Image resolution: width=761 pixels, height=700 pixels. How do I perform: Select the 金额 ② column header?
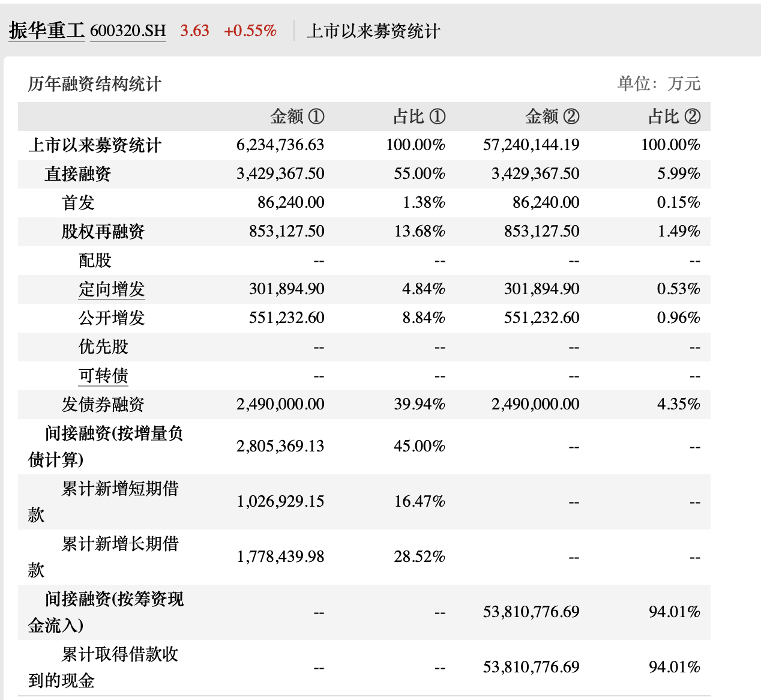552,116
